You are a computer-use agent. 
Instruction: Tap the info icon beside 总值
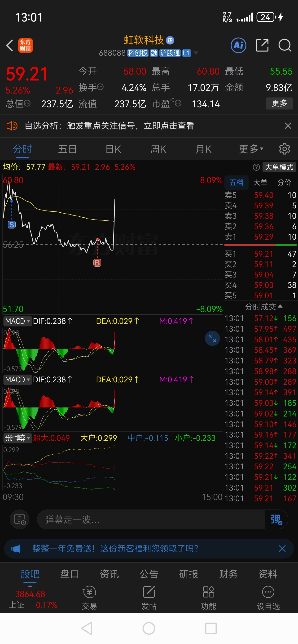point(27,103)
